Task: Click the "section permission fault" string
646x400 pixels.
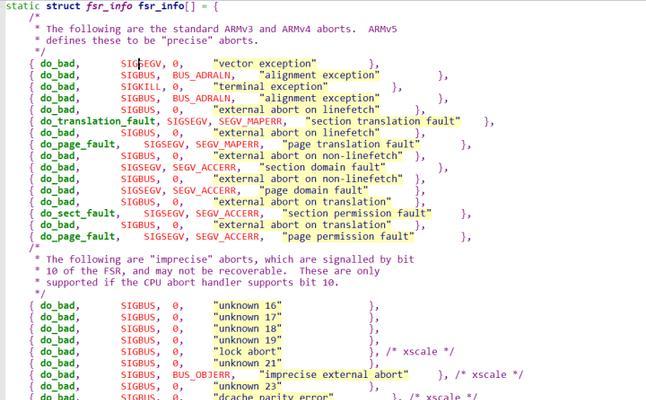Action: click(357, 213)
